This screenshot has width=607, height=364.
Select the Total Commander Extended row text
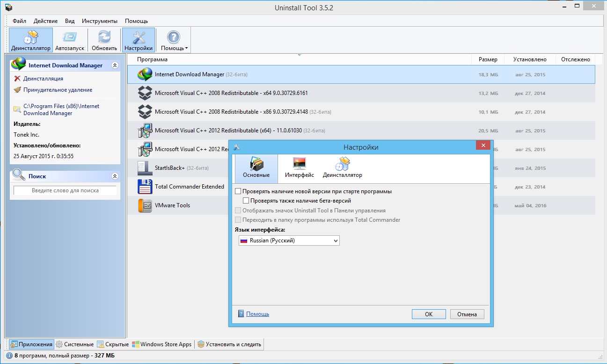(190, 187)
